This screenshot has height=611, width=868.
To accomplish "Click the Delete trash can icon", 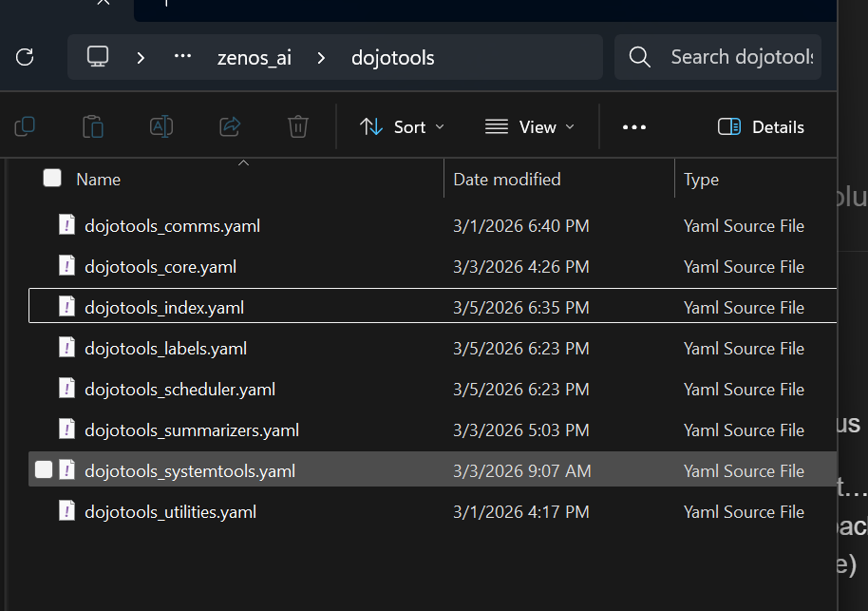I will 298,126.
